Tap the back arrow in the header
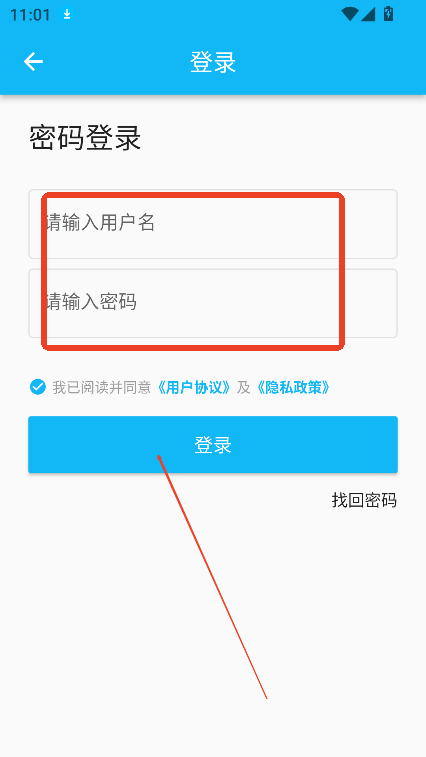This screenshot has height=757, width=426. click(33, 62)
